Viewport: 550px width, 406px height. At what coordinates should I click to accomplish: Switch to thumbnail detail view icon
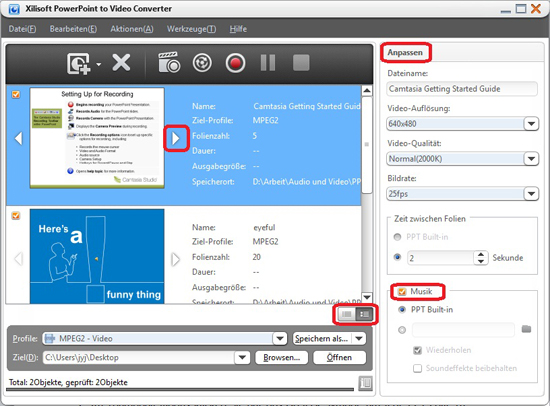tap(364, 314)
